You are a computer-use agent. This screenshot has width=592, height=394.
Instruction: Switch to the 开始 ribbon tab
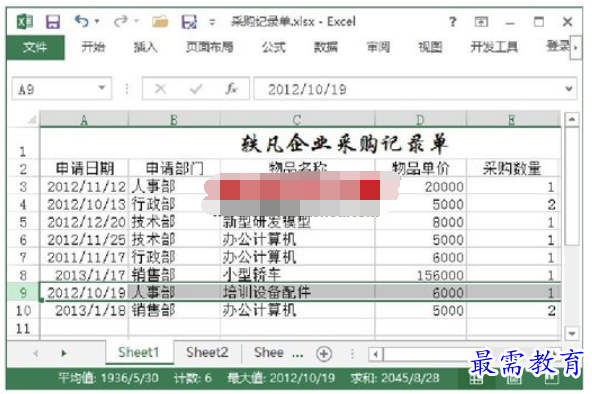click(93, 47)
